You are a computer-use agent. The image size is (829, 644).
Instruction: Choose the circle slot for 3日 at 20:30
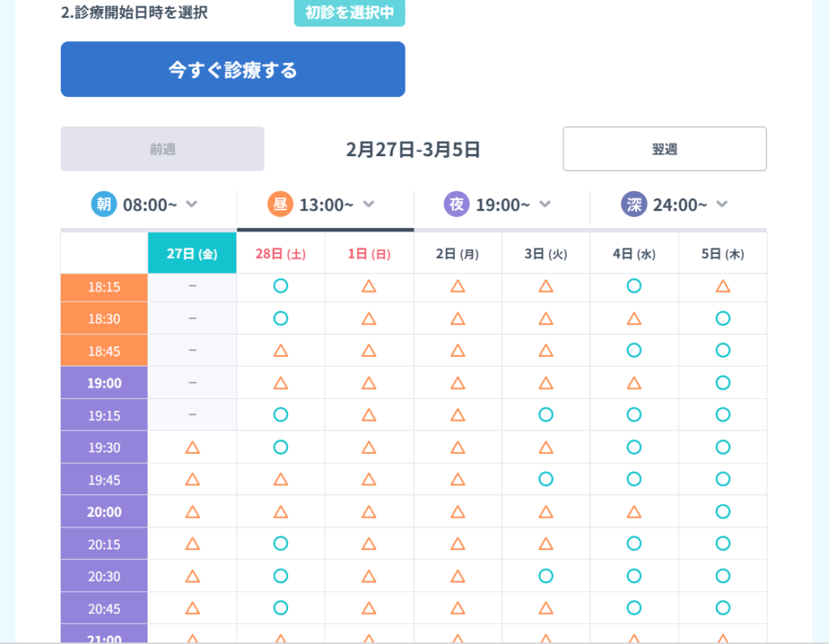click(x=546, y=575)
